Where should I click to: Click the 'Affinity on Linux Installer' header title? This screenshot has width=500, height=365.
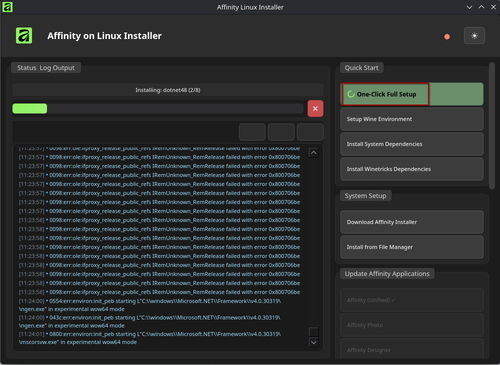pos(104,36)
